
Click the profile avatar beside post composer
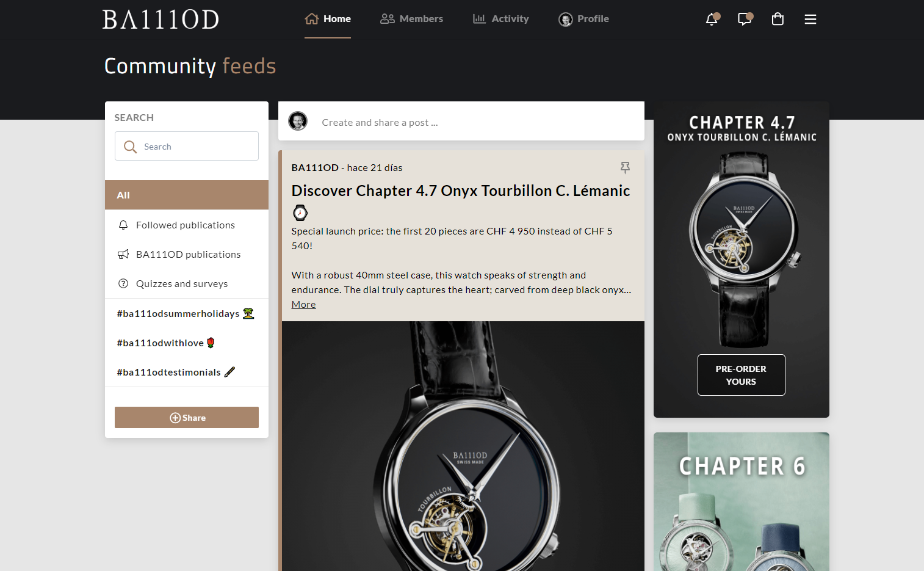(298, 121)
